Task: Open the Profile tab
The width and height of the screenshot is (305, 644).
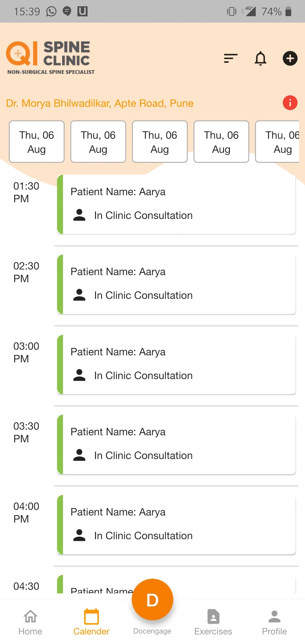Action: [274, 622]
